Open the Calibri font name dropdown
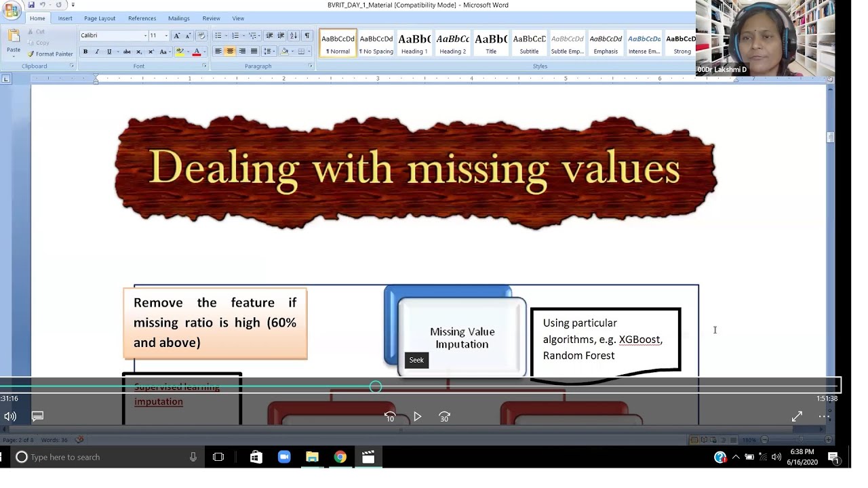The width and height of the screenshot is (868, 488). [145, 35]
